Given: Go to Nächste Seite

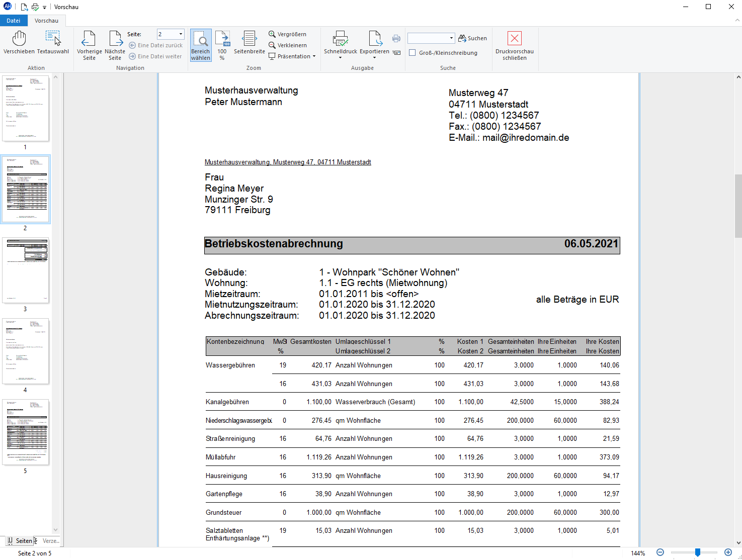Looking at the screenshot, I should click(115, 45).
